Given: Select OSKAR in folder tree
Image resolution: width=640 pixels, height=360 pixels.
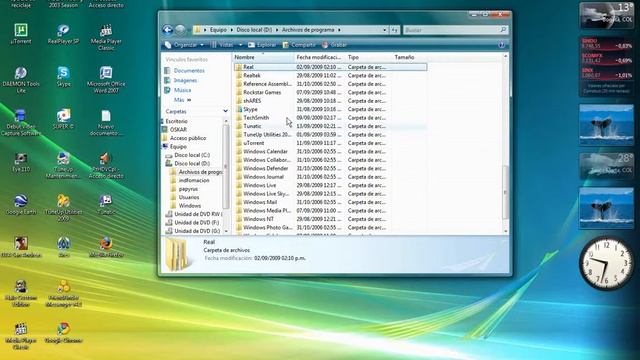Looking at the screenshot, I should [178, 130].
